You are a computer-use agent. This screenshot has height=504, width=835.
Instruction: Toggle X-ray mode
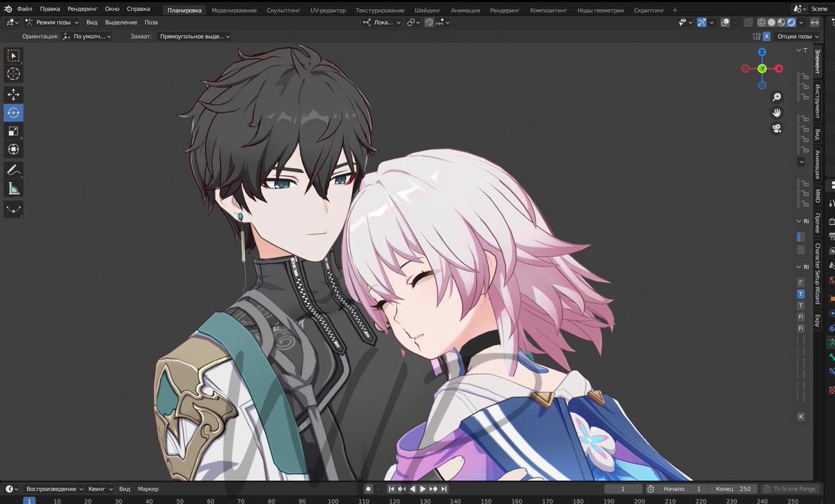(x=748, y=22)
